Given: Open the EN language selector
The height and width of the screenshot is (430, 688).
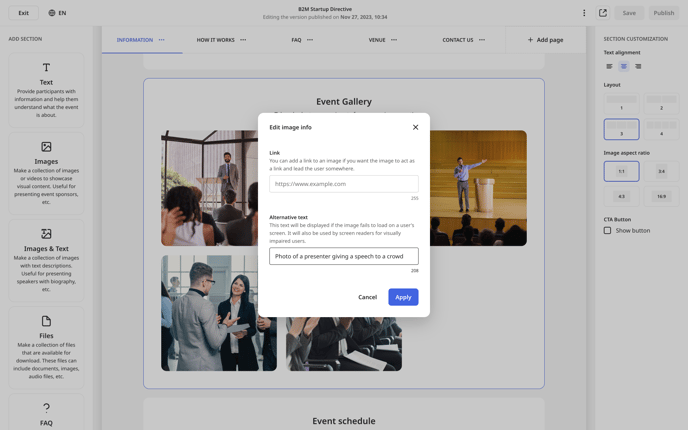Looking at the screenshot, I should (x=57, y=13).
